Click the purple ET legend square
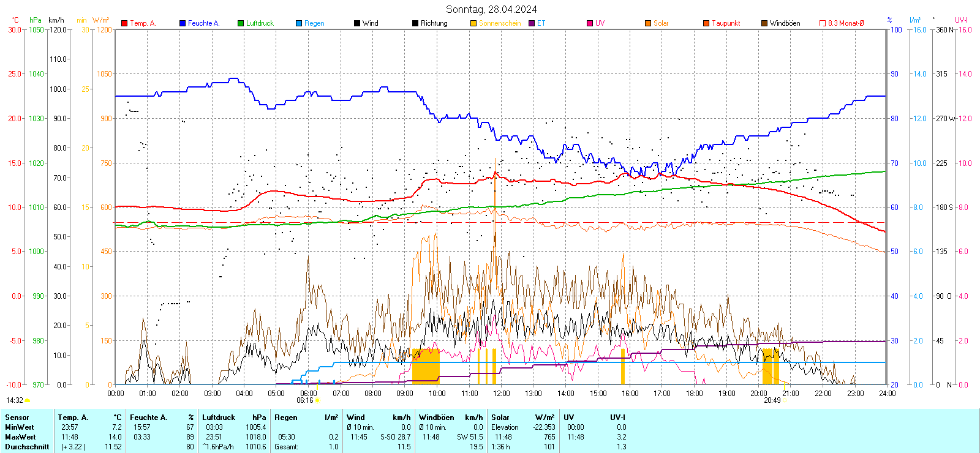 [532, 23]
